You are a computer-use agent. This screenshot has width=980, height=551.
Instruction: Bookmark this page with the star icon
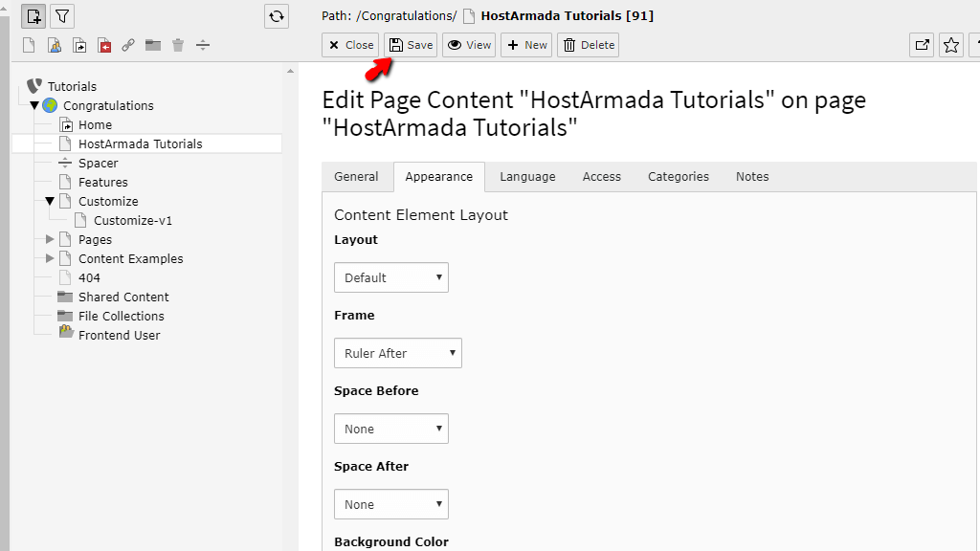click(951, 45)
